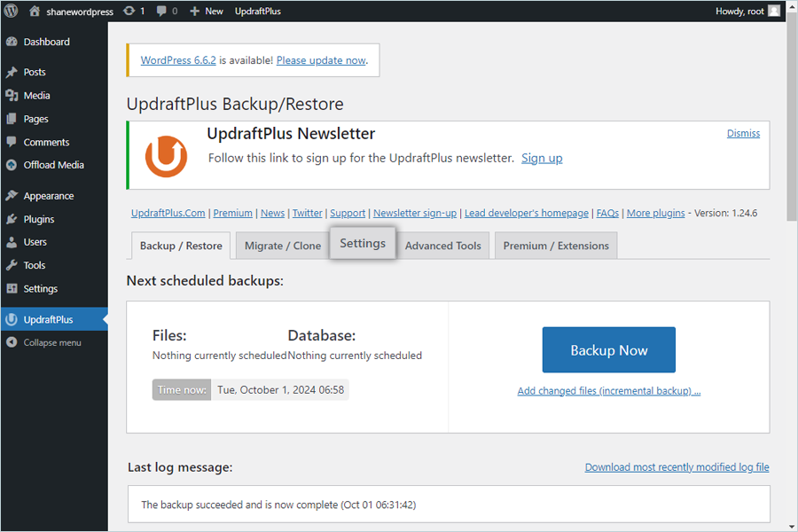
Task: Click the UpdraftPlus icon in sidebar
Action: (12, 320)
